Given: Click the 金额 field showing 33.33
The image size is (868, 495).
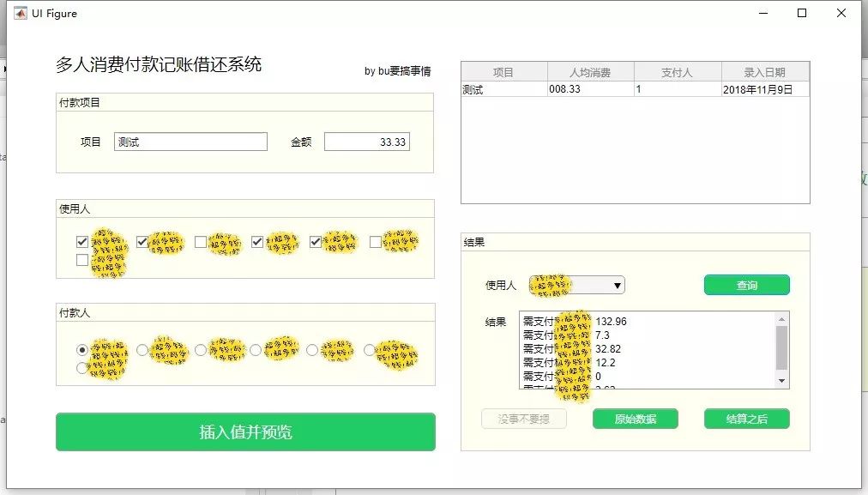Looking at the screenshot, I should click(367, 141).
